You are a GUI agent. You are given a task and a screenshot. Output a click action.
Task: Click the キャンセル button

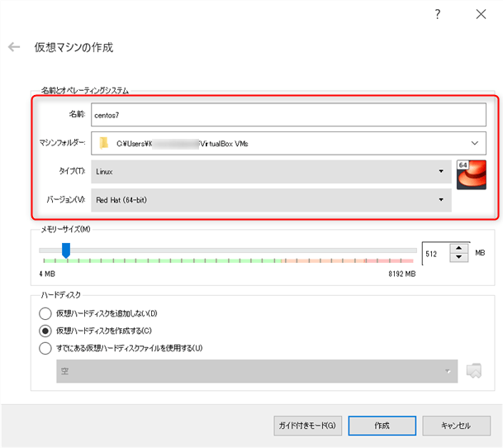[456, 426]
